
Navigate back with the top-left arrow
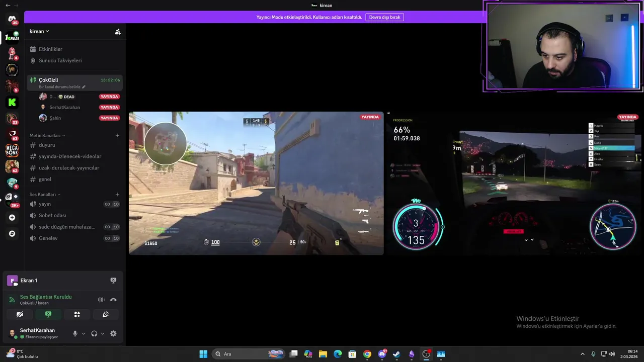pos(8,5)
